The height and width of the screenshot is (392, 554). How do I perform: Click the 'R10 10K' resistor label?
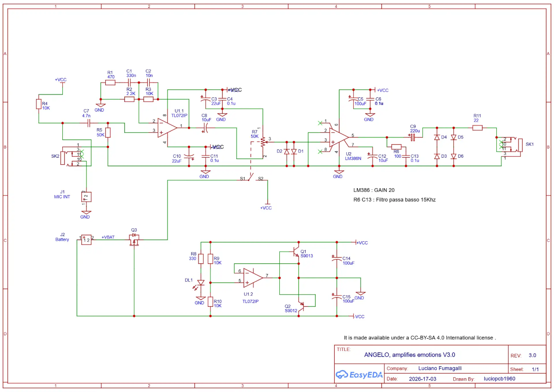point(217,303)
